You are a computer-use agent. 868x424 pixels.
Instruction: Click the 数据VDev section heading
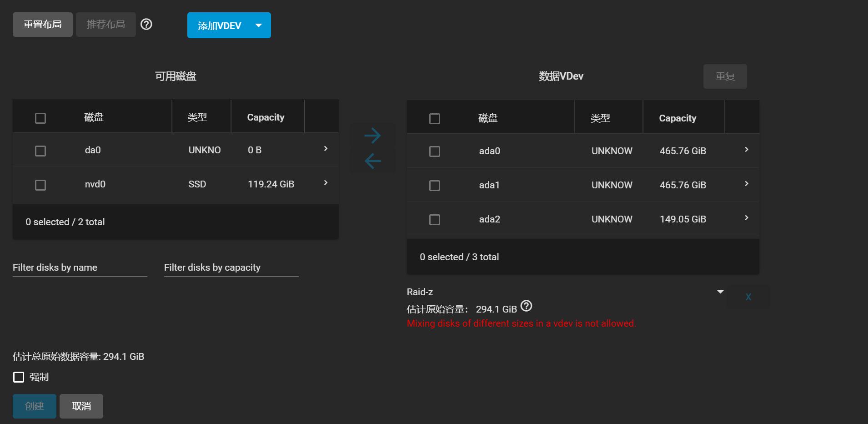click(x=561, y=76)
